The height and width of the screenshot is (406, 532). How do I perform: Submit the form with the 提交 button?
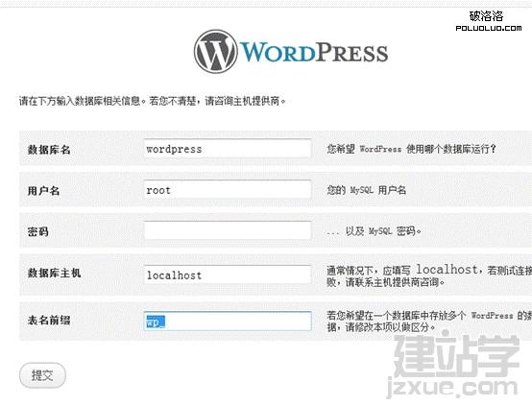tap(42, 375)
